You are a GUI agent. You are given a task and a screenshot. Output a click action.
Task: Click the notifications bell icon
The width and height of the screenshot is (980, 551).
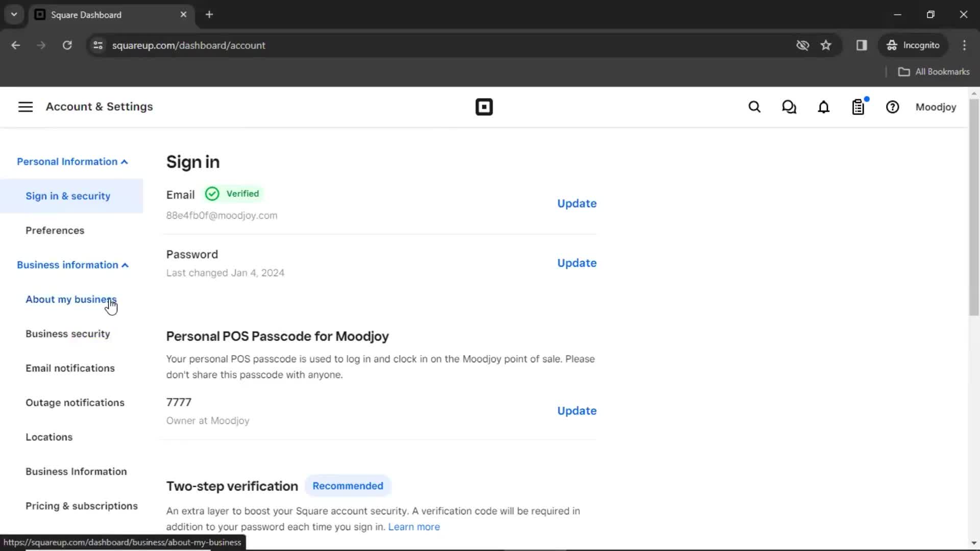pyautogui.click(x=823, y=107)
